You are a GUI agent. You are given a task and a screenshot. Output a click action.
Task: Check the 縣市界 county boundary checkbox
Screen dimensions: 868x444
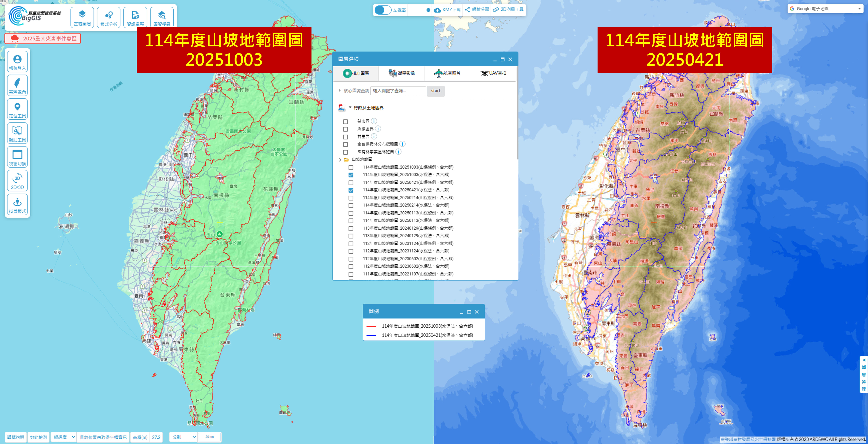coord(345,122)
